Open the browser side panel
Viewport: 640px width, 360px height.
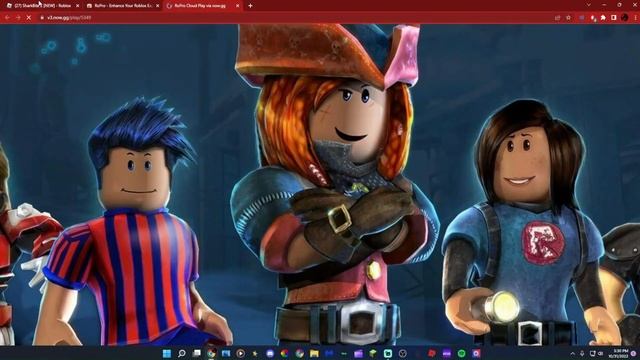tap(613, 18)
